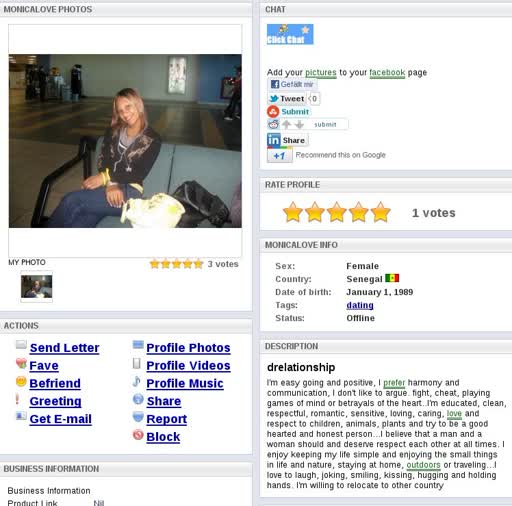Click the Report link
The height and width of the screenshot is (506, 512).
click(x=167, y=419)
